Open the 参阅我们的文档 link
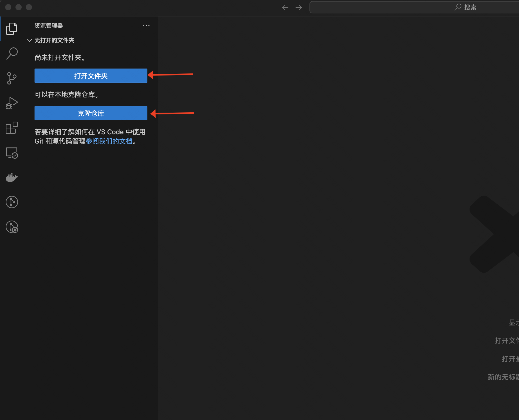This screenshot has height=420, width=519. point(109,141)
